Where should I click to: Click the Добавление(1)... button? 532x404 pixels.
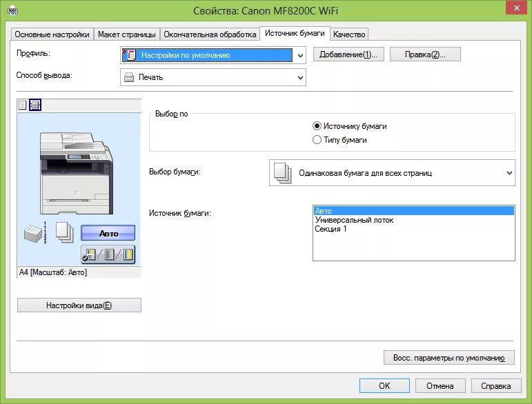[x=348, y=54]
